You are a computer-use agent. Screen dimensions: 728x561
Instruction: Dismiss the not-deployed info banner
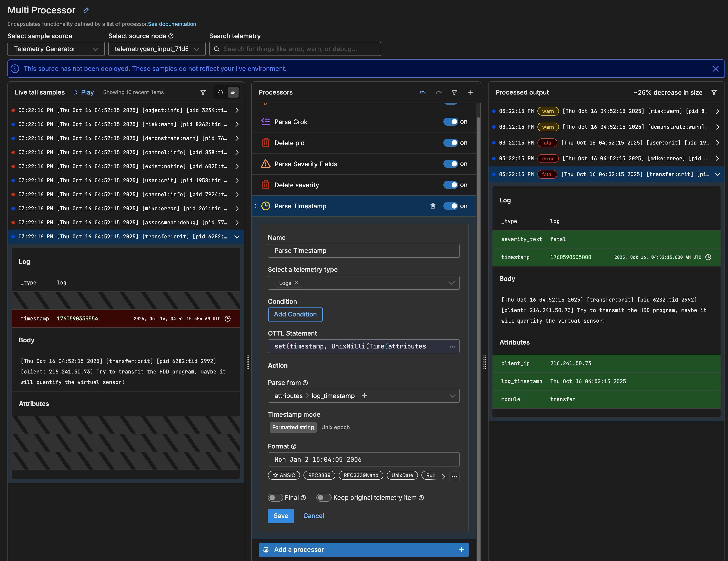(x=715, y=69)
